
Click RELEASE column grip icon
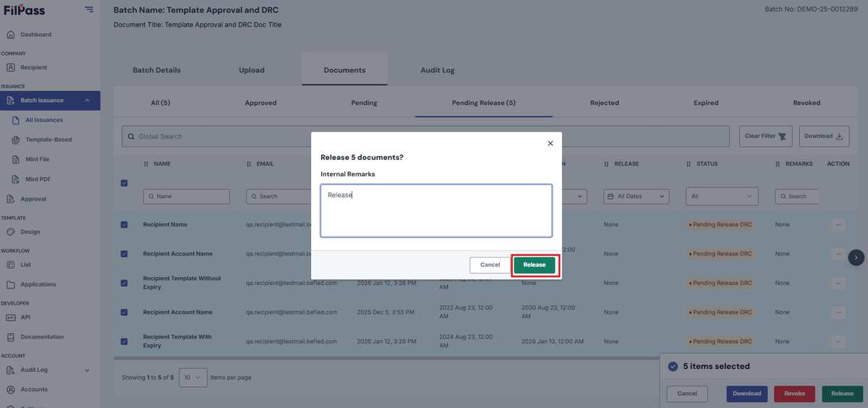point(607,164)
